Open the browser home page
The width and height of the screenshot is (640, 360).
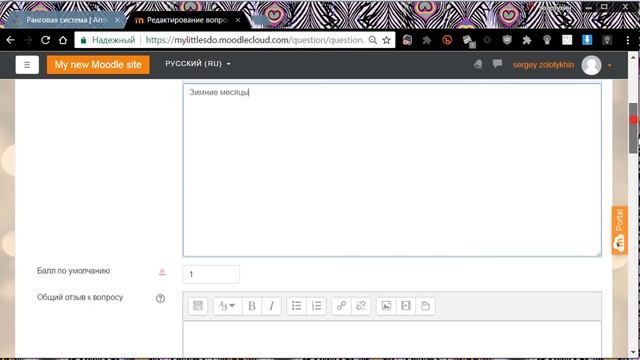pos(63,40)
